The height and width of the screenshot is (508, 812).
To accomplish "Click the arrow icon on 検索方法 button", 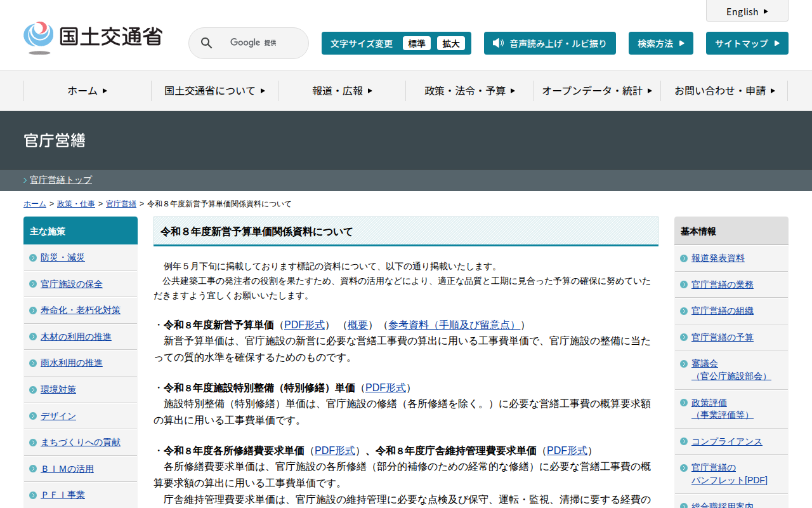I will click(x=681, y=43).
